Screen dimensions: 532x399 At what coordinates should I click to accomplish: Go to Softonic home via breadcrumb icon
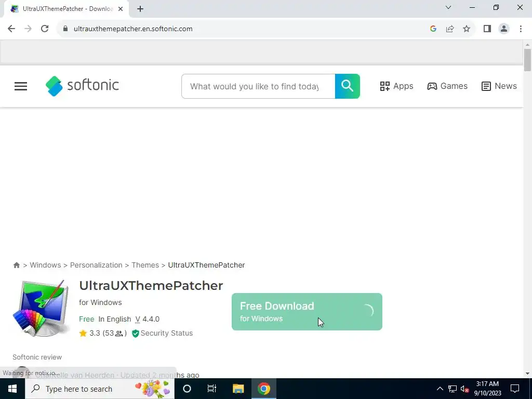pyautogui.click(x=16, y=265)
